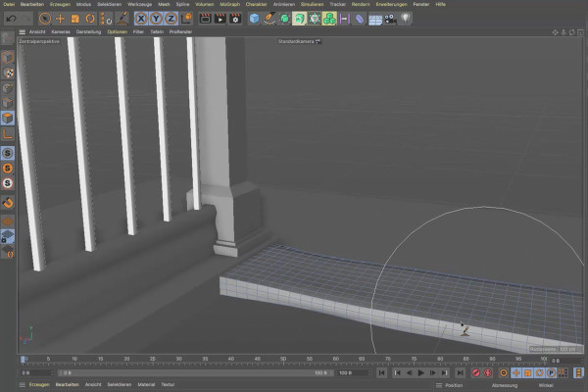Toggle position keyframe recording icon
588x392 pixels.
coord(516,372)
